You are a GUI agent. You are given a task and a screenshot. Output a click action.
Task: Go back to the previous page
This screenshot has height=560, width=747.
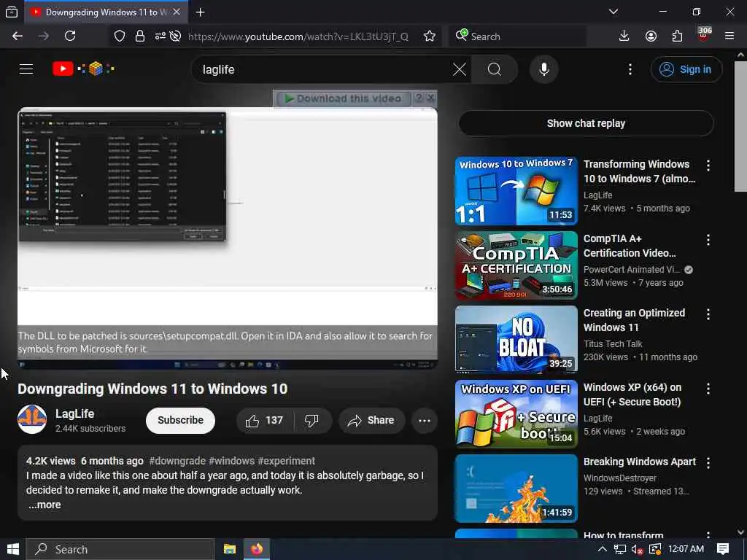(18, 36)
